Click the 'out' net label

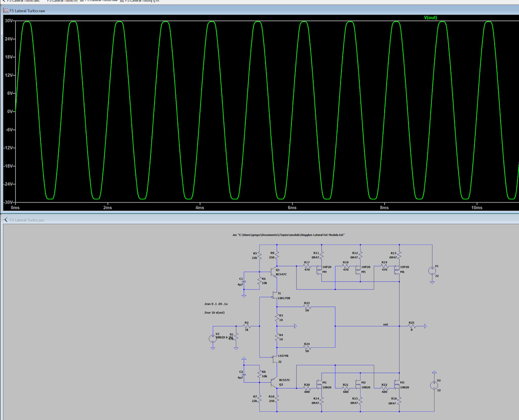tap(385, 324)
